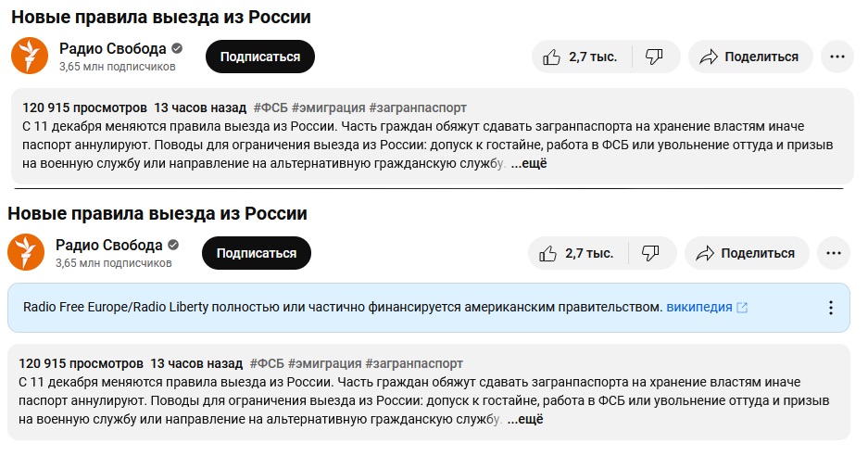Open vertical dots menu on info banner
This screenshot has height=456, width=868.
pyautogui.click(x=830, y=308)
